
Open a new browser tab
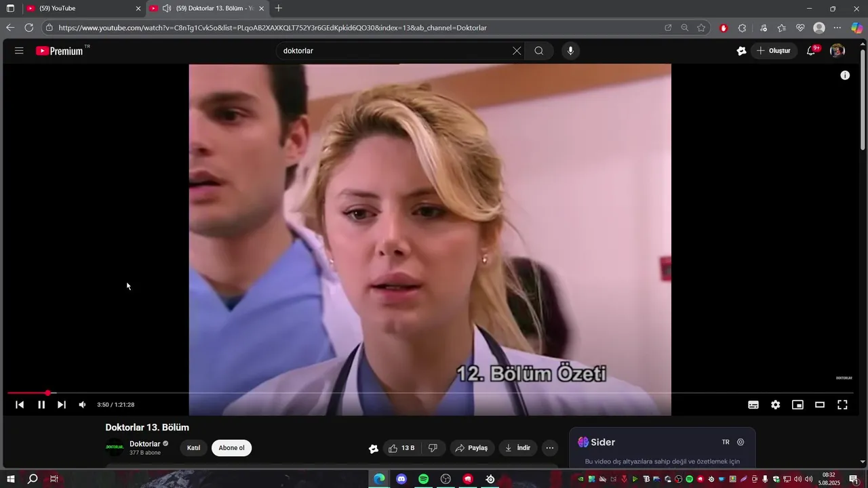[279, 8]
